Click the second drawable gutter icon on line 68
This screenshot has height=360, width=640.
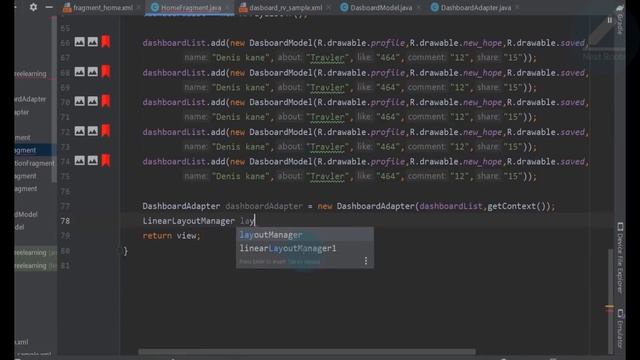tap(93, 71)
